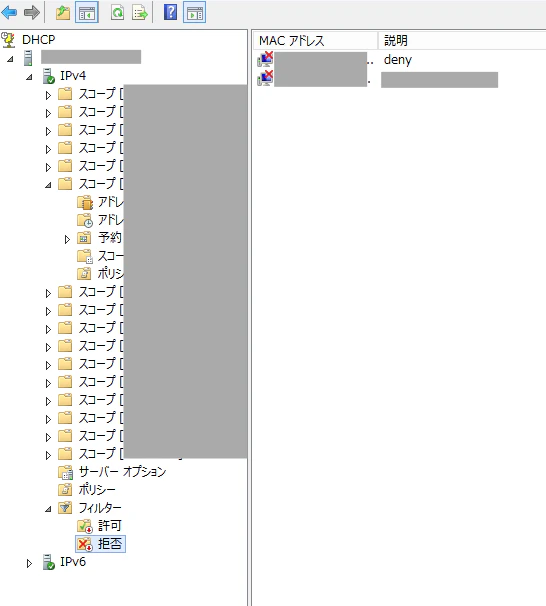Image resolution: width=546 pixels, height=606 pixels.
Task: Select the 予約 reservations item
Action: [110, 237]
